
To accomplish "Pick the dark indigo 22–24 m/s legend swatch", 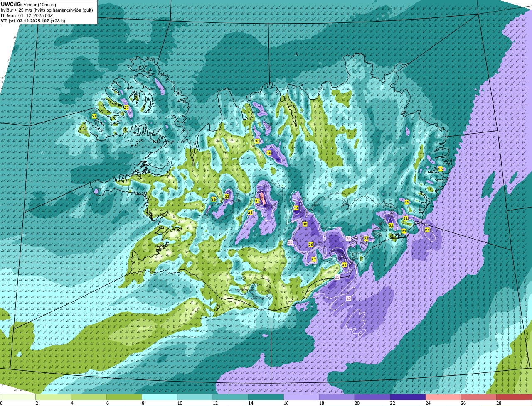I will click(408, 397).
